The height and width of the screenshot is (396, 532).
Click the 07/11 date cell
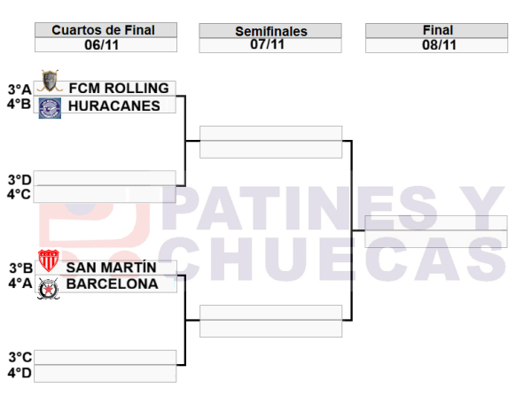click(270, 45)
